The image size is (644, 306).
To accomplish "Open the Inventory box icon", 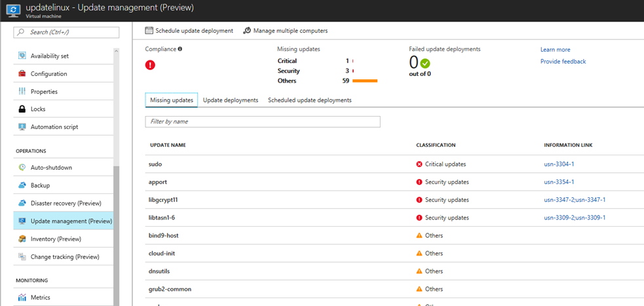I will [22, 239].
